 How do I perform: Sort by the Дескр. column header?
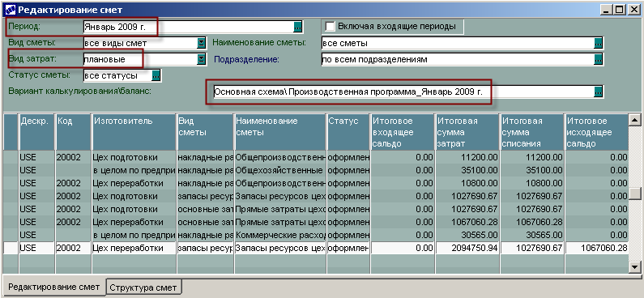tap(37, 132)
